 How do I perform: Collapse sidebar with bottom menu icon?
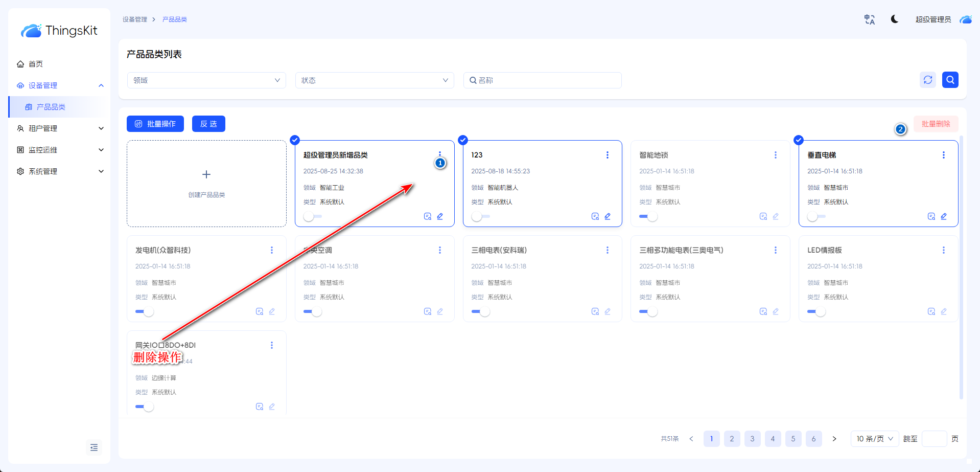click(x=94, y=447)
